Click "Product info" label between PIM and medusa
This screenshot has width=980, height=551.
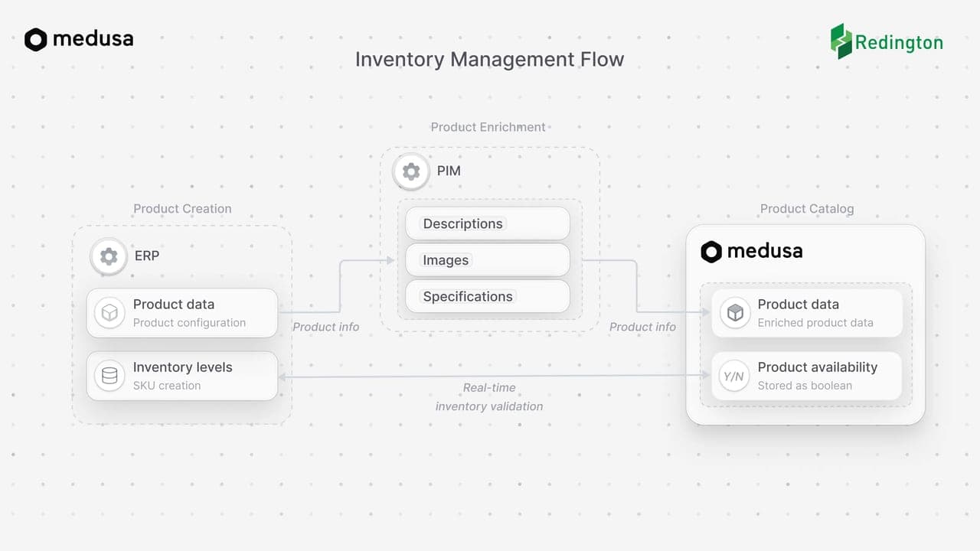(x=642, y=327)
